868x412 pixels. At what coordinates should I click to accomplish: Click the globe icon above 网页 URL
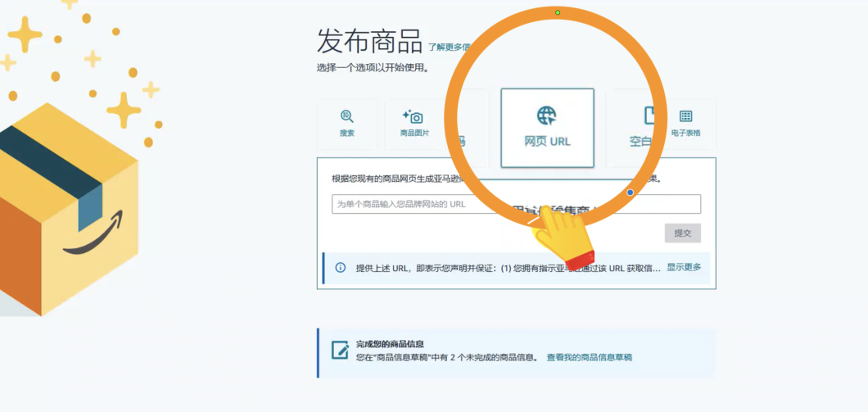click(546, 115)
